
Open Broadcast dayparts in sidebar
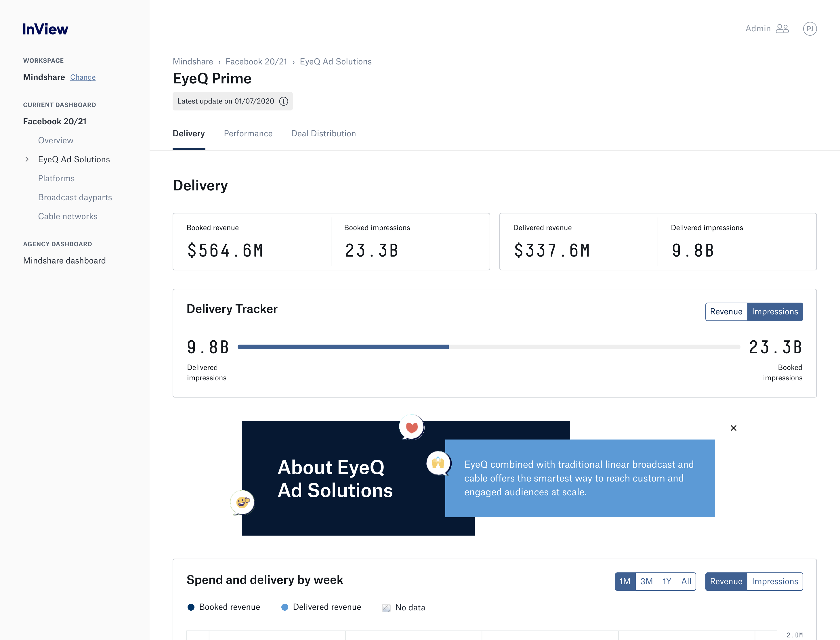coord(75,197)
